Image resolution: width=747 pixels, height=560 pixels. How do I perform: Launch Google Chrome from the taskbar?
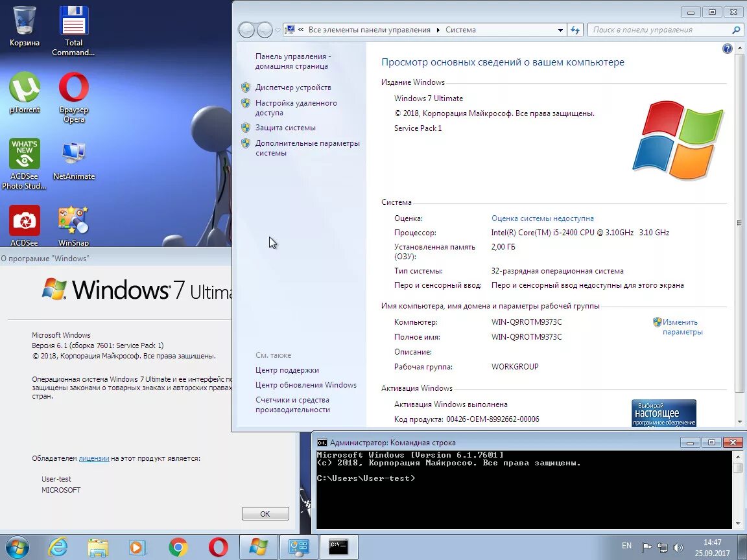click(178, 547)
